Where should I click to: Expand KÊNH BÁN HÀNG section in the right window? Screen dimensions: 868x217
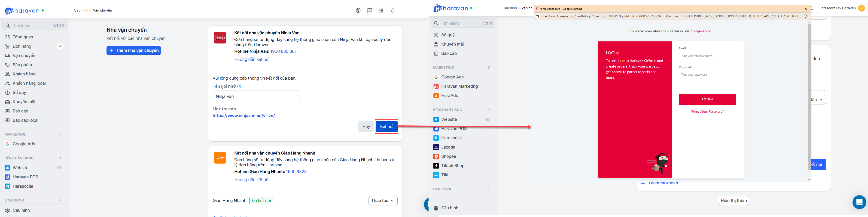point(489,110)
